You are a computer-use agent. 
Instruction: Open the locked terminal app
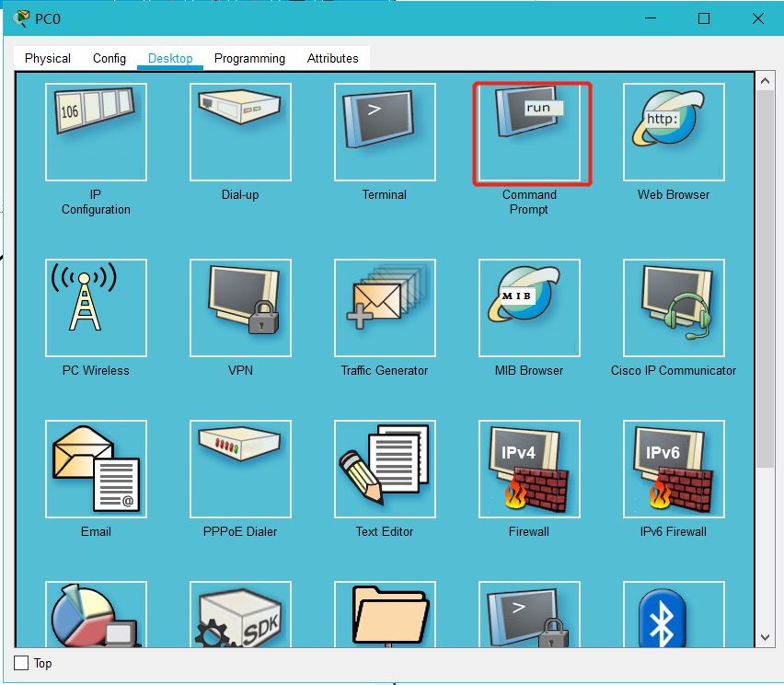[529, 614]
